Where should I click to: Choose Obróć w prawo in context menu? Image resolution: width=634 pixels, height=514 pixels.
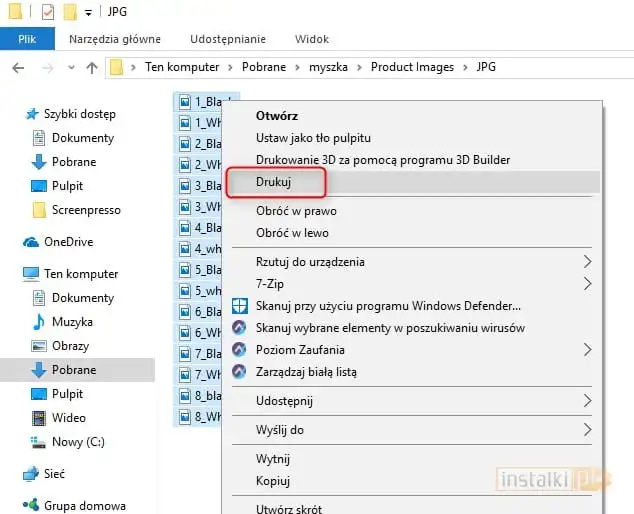296,211
